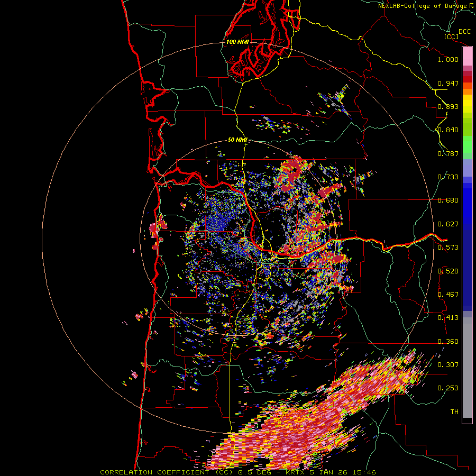Select the 0.893 scale value
This screenshot has height=476, width=476.
click(448, 106)
